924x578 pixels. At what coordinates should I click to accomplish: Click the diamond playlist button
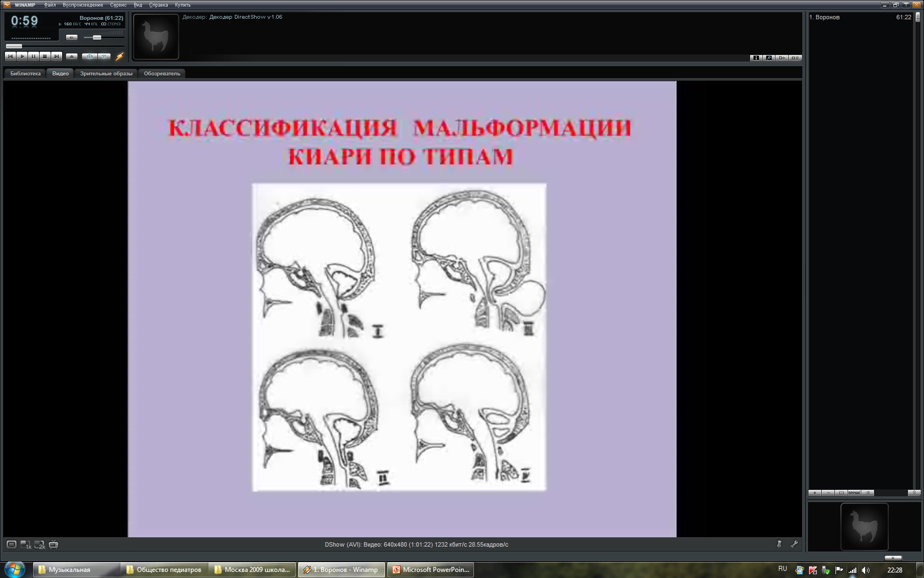coord(914,493)
